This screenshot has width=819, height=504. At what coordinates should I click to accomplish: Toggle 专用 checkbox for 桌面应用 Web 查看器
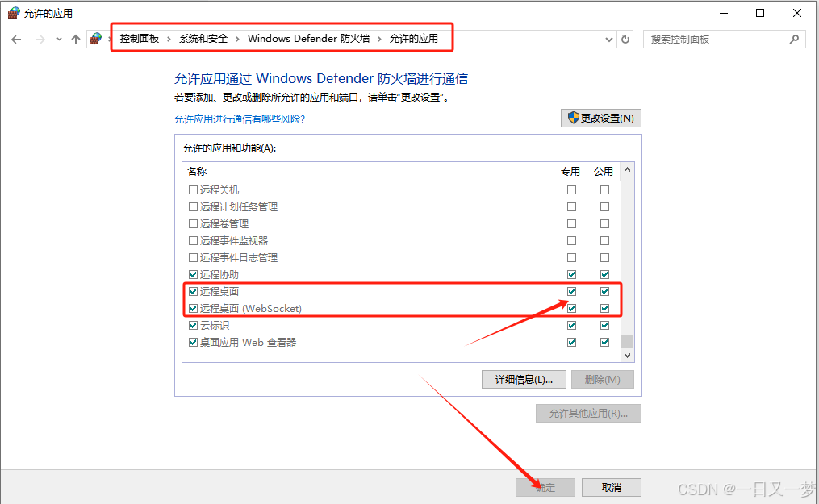571,342
